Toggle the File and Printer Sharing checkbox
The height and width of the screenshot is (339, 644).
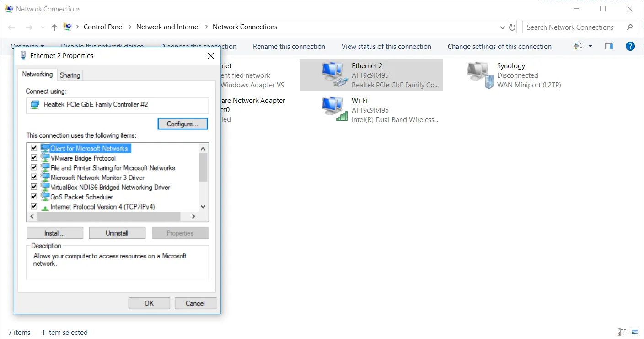[34, 167]
